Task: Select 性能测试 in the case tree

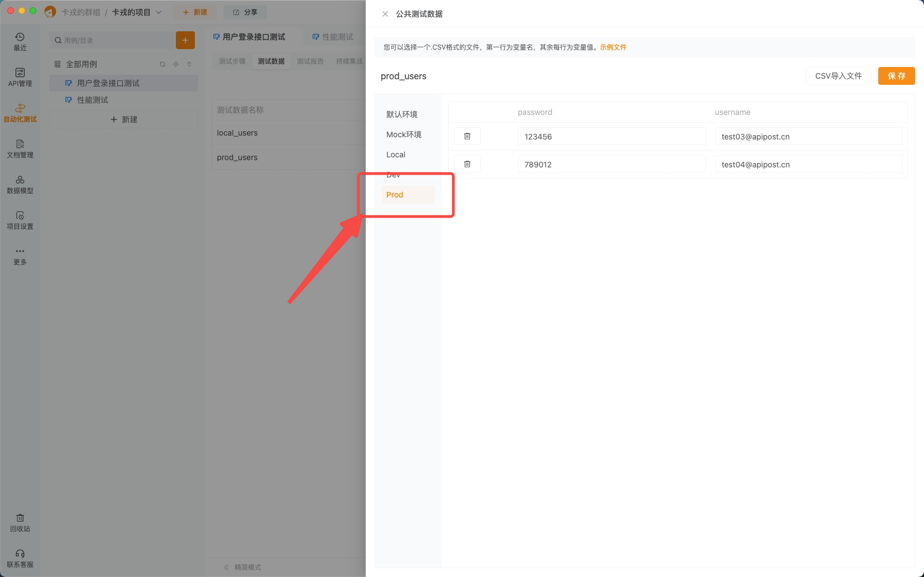Action: 124,100
